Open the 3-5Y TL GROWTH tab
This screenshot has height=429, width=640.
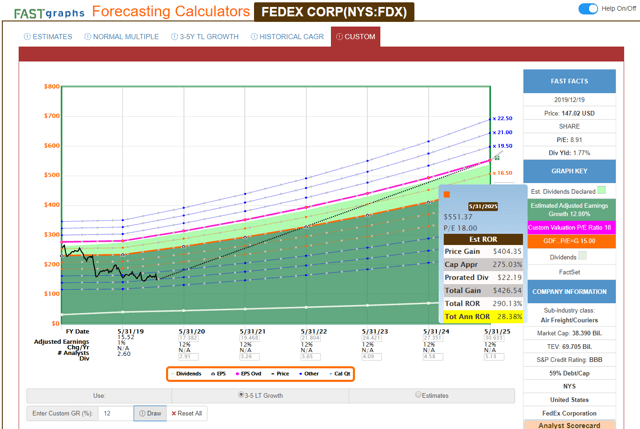pos(205,37)
